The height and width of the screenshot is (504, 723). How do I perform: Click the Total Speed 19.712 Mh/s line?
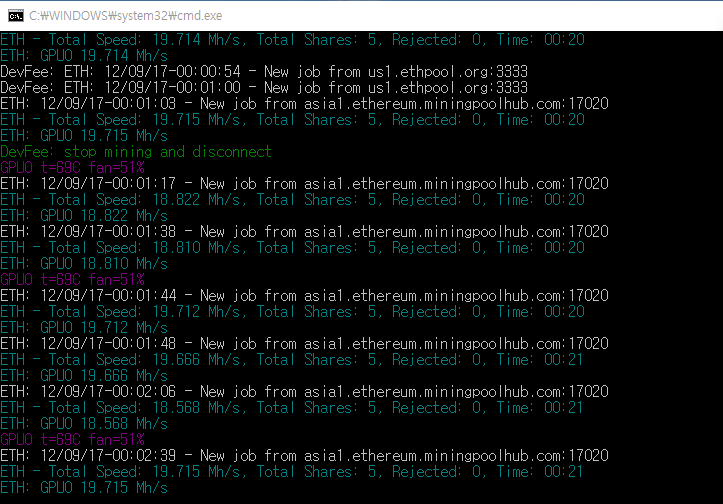pyautogui.click(x=292, y=312)
